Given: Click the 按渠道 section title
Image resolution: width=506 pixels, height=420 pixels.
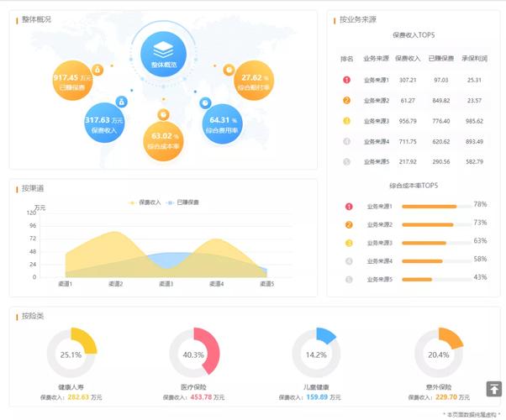Looking at the screenshot, I should click(33, 188).
